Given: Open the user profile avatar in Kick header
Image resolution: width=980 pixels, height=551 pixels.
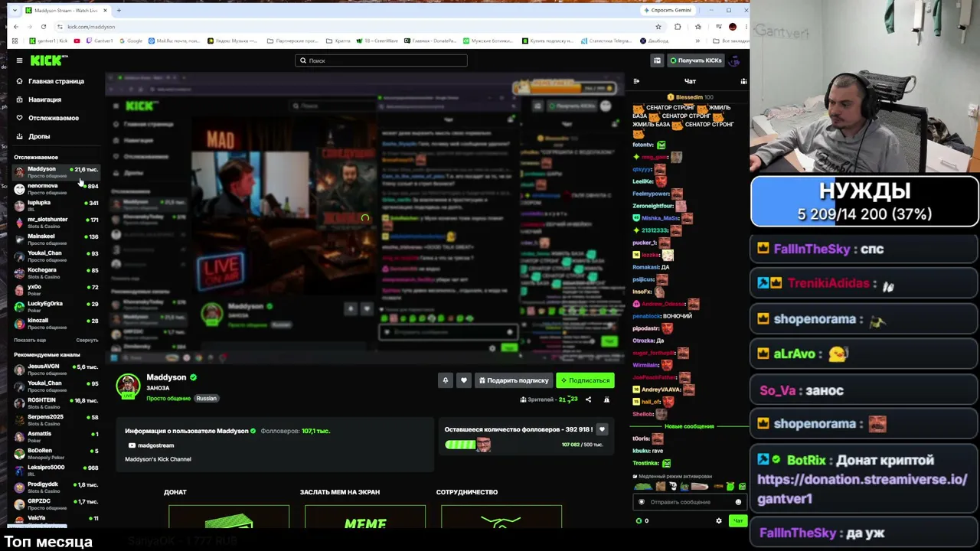Looking at the screenshot, I should tap(735, 60).
